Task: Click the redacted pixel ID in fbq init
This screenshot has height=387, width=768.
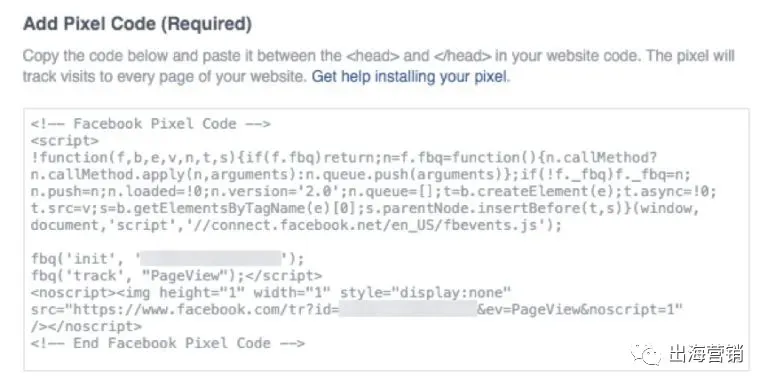Action: click(211, 259)
